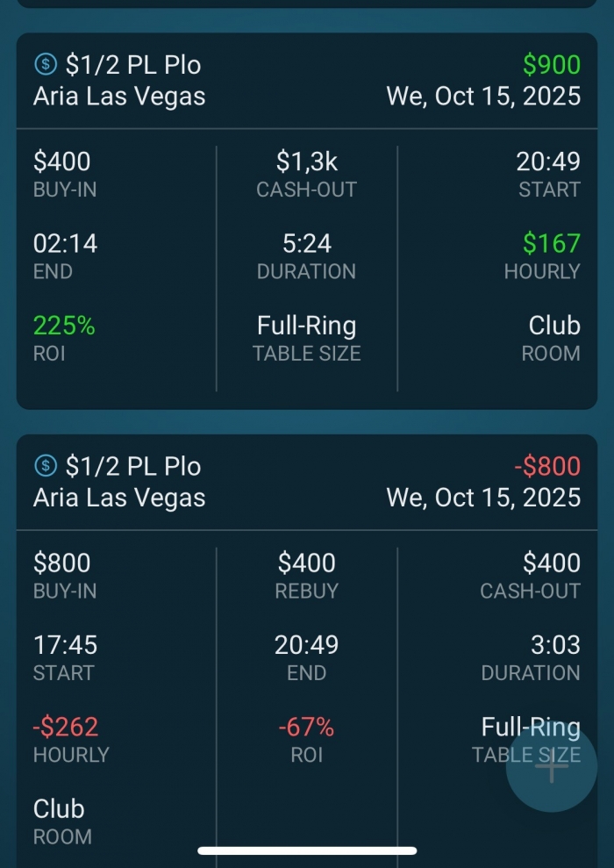Select the 225% ROI value
The height and width of the screenshot is (868, 614).
64,326
